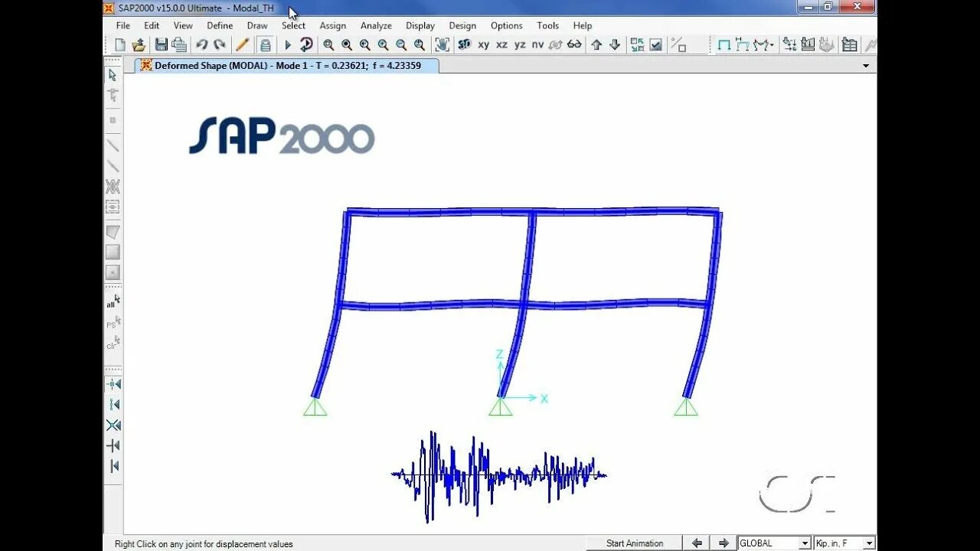Return to the previous zoom
The height and width of the screenshot is (551, 980).
tap(365, 45)
